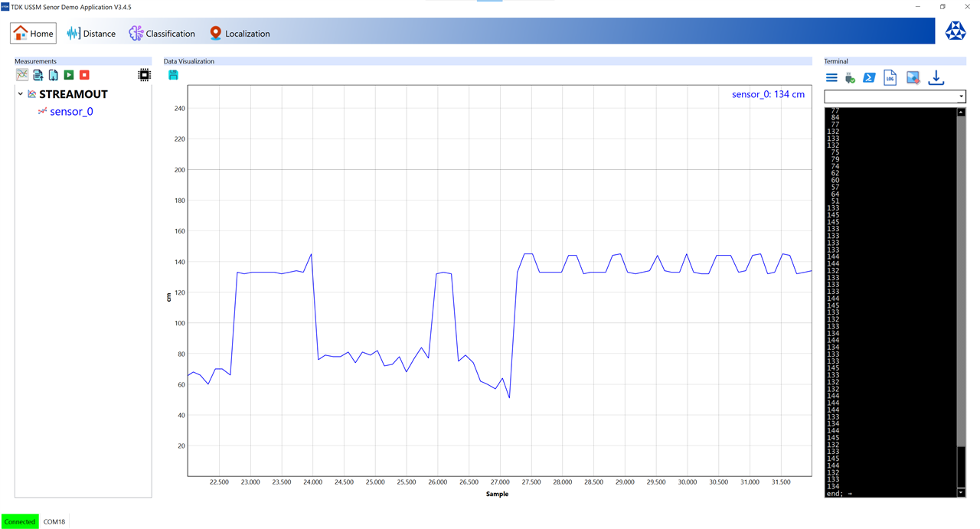Open the LOG file icon

point(890,78)
